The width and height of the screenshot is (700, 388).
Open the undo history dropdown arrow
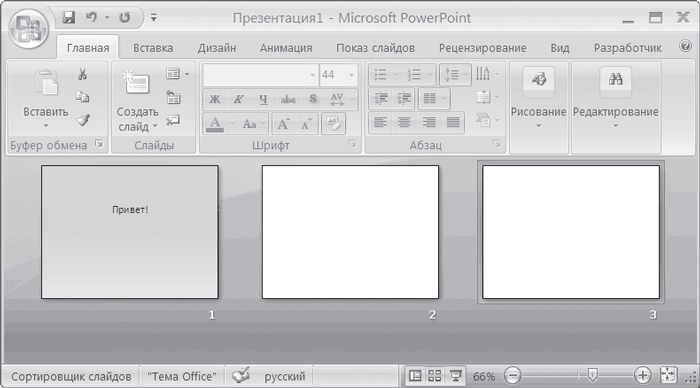107,18
